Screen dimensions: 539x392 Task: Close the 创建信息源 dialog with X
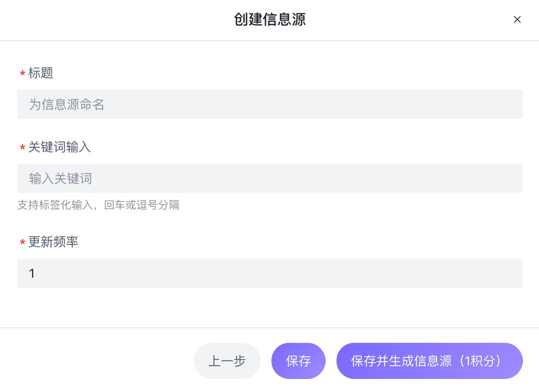pos(517,19)
